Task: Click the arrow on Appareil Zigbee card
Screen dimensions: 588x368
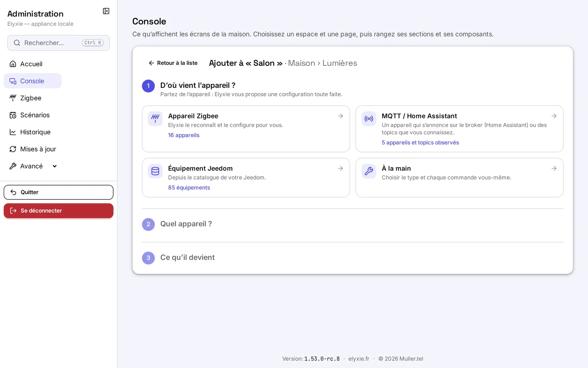Action: [x=340, y=116]
